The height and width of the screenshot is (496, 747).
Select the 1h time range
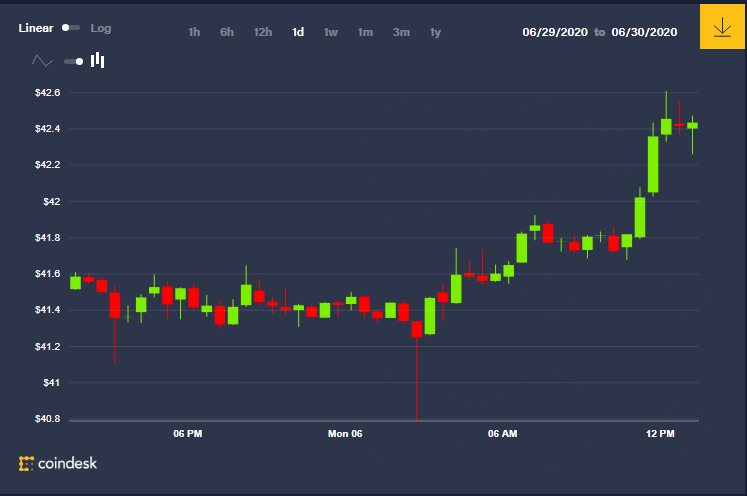pos(194,32)
